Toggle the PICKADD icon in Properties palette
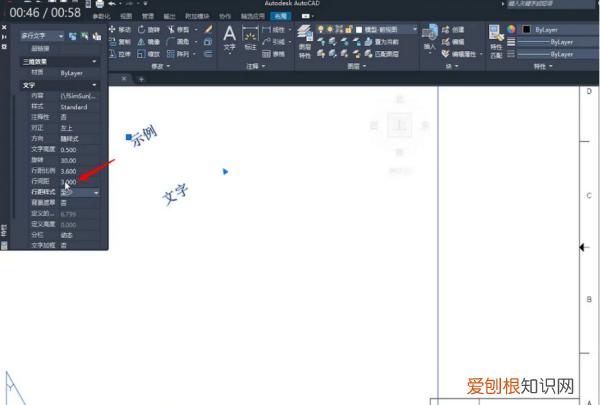Screen dimensions: 600x405 point(73,36)
